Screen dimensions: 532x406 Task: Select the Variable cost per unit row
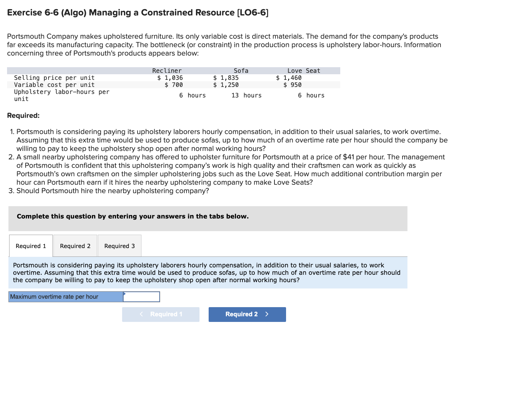(55, 85)
